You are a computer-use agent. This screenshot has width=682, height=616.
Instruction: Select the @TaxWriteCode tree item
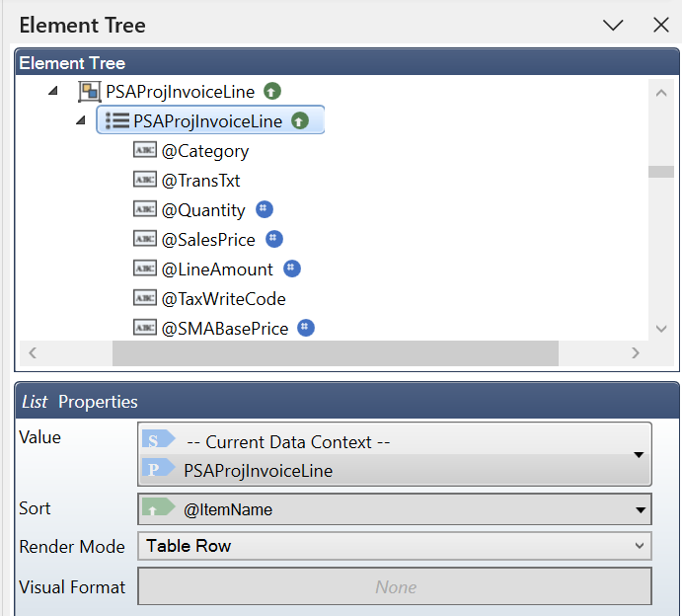223,298
